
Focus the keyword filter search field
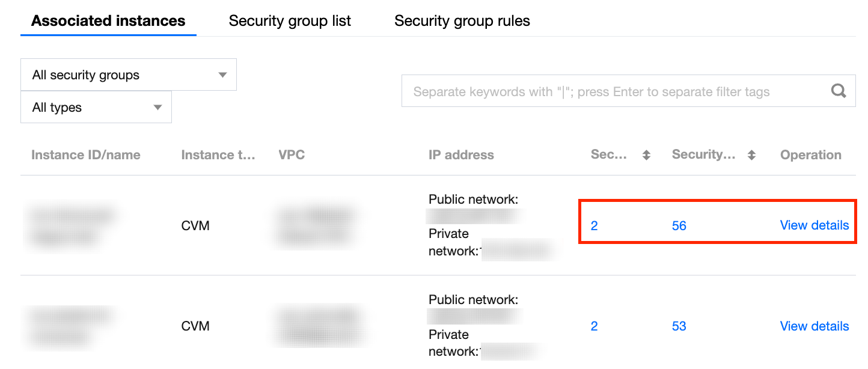[613, 92]
